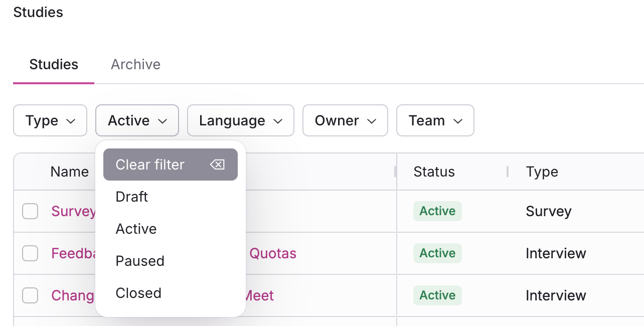Switch to the Archive tab
Viewport: 644px width, 326px height.
click(x=135, y=64)
